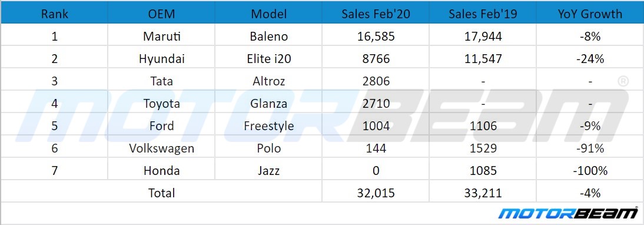644x225 pixels.
Task: Click the MotorBeam logo at bottom right
Action: [x=567, y=213]
